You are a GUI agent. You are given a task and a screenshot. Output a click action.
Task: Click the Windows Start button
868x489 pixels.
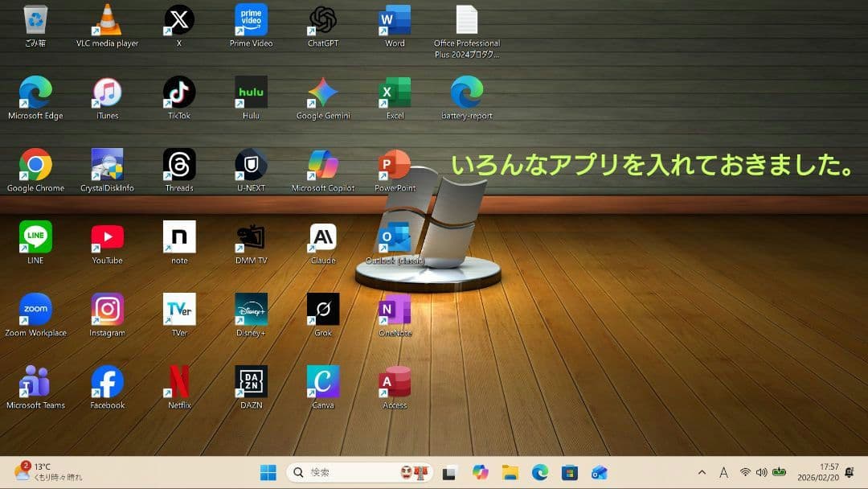[268, 472]
